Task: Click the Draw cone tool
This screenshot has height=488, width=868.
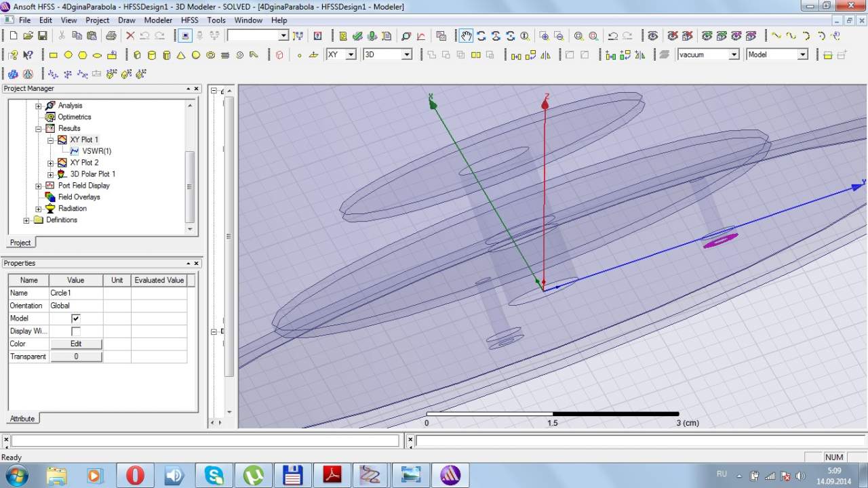Action: [x=181, y=55]
